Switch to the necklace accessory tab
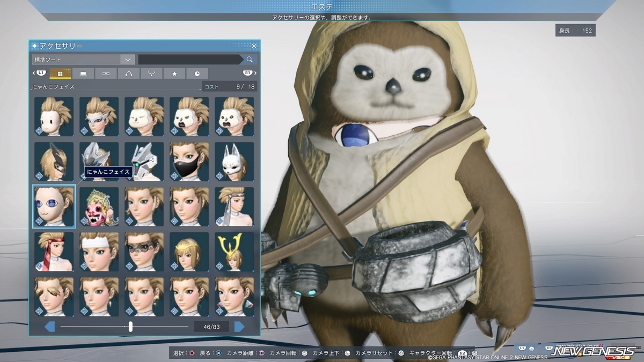This screenshot has height=362, width=644. click(x=151, y=73)
